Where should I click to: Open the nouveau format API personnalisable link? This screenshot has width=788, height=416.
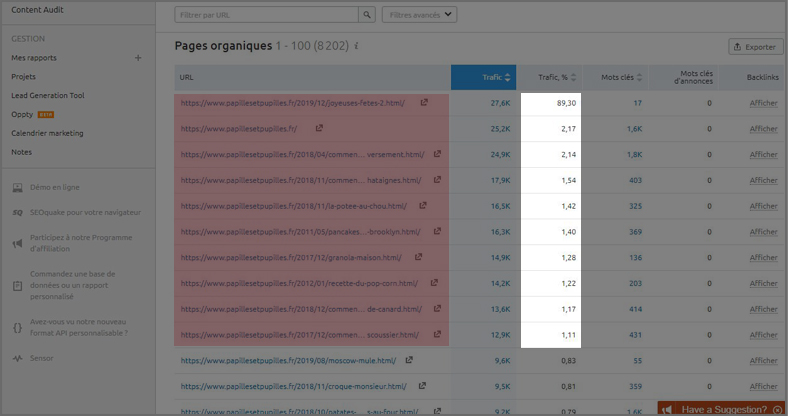[78, 327]
